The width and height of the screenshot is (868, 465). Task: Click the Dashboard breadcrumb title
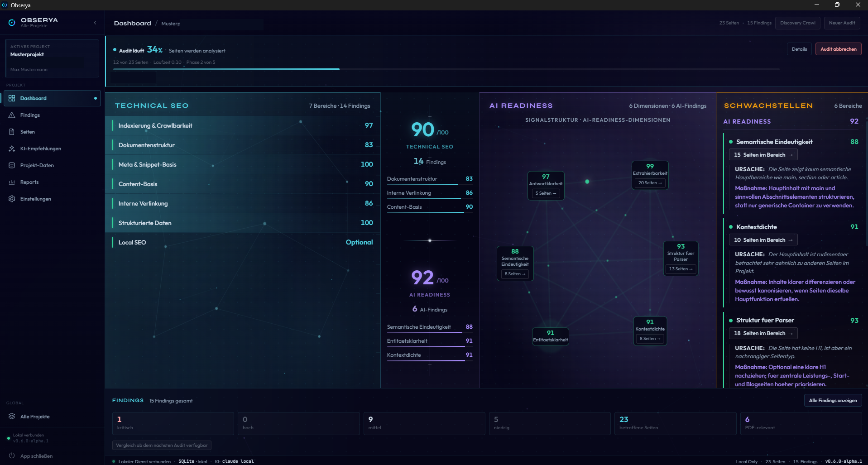pyautogui.click(x=133, y=23)
